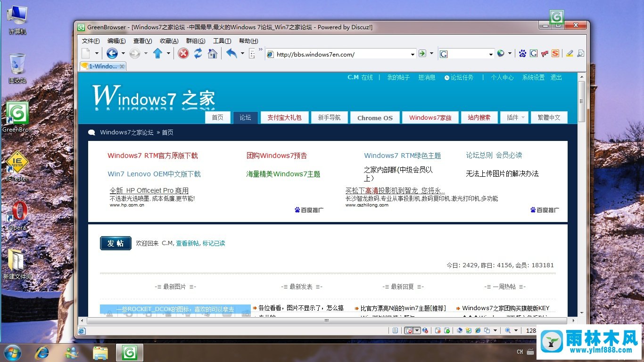Open the 收藏(A) menu

point(169,41)
